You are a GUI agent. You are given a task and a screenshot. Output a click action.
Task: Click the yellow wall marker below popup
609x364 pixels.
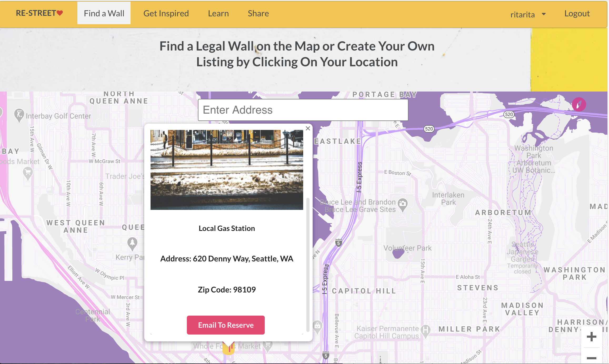coord(228,348)
